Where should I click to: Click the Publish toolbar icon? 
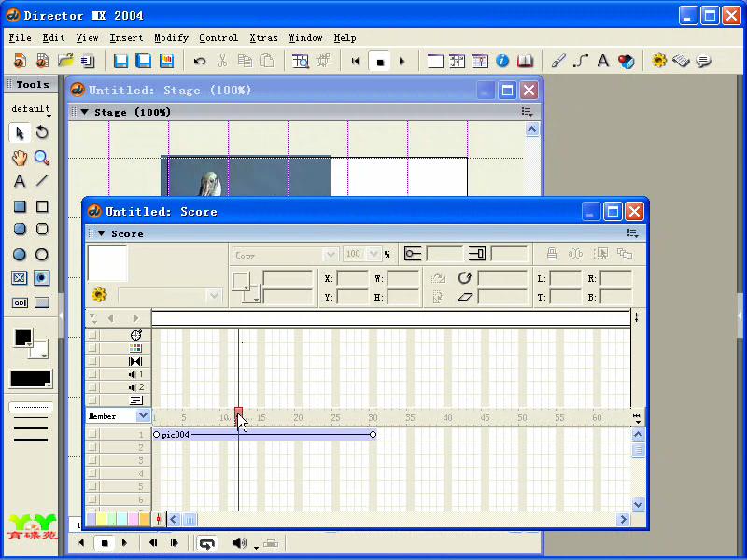166,61
